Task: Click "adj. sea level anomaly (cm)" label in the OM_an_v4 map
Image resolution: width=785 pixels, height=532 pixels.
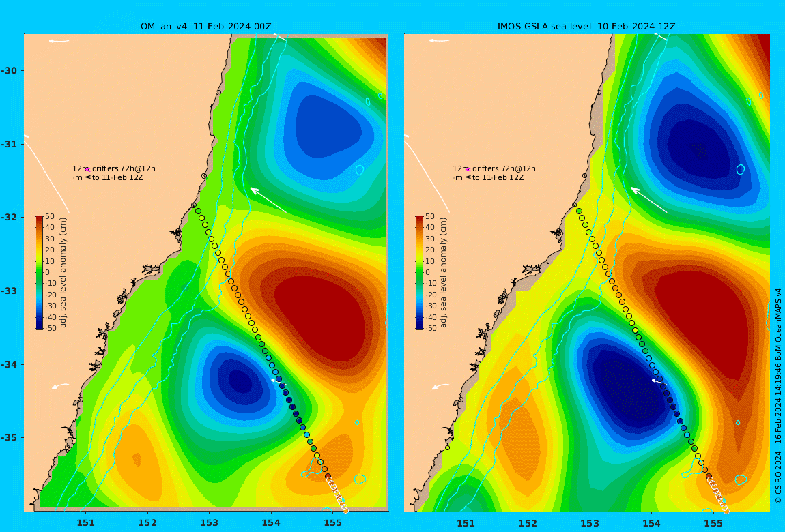Action: click(x=63, y=273)
